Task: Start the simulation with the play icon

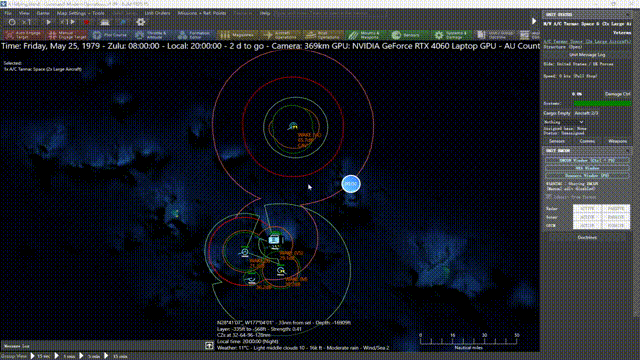Action: click(49, 22)
